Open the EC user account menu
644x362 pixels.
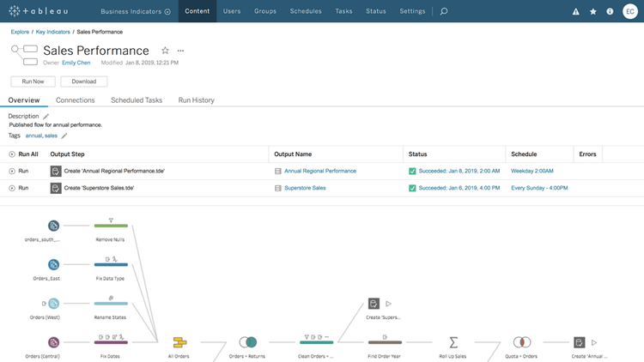[x=629, y=12]
